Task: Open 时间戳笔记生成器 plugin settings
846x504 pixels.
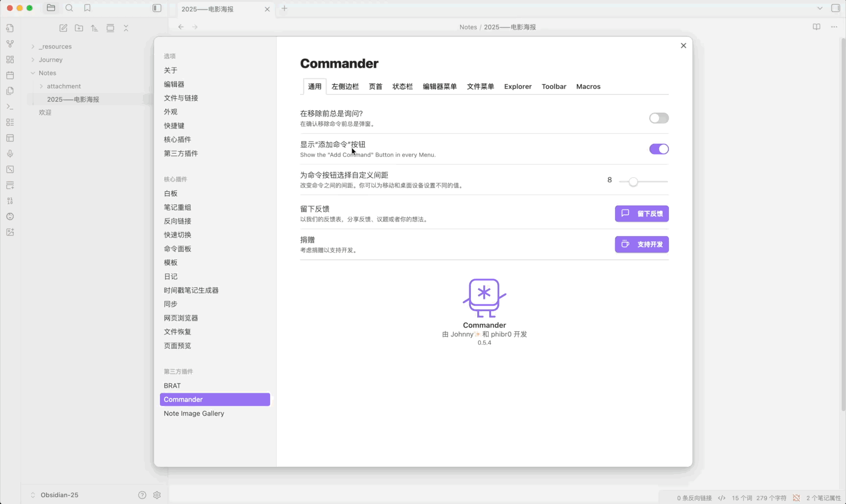Action: point(214,290)
